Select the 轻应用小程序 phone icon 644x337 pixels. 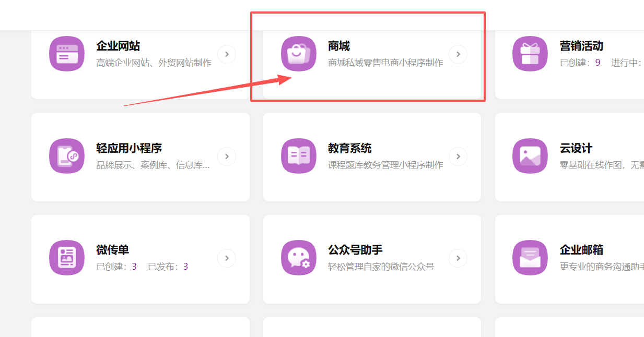pos(67,156)
